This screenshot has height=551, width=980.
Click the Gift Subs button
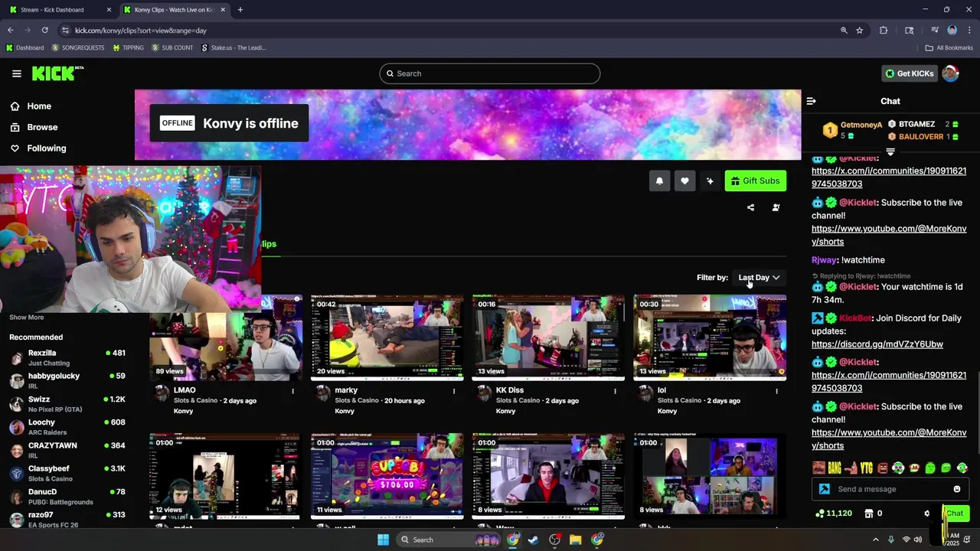tap(756, 181)
